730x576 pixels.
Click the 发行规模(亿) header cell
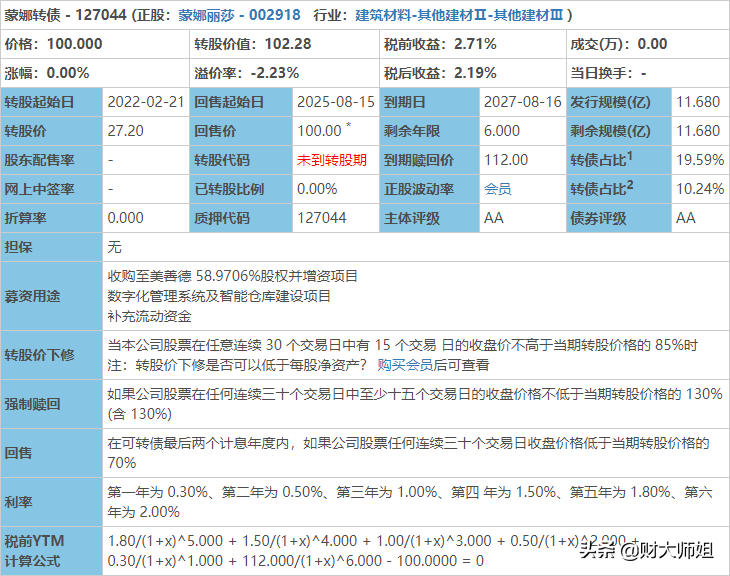(x=619, y=102)
